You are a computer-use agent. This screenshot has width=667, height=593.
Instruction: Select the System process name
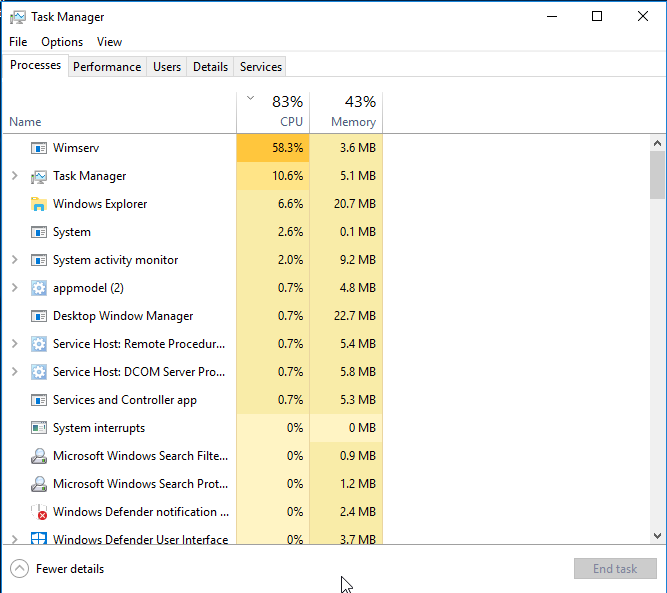click(x=72, y=232)
